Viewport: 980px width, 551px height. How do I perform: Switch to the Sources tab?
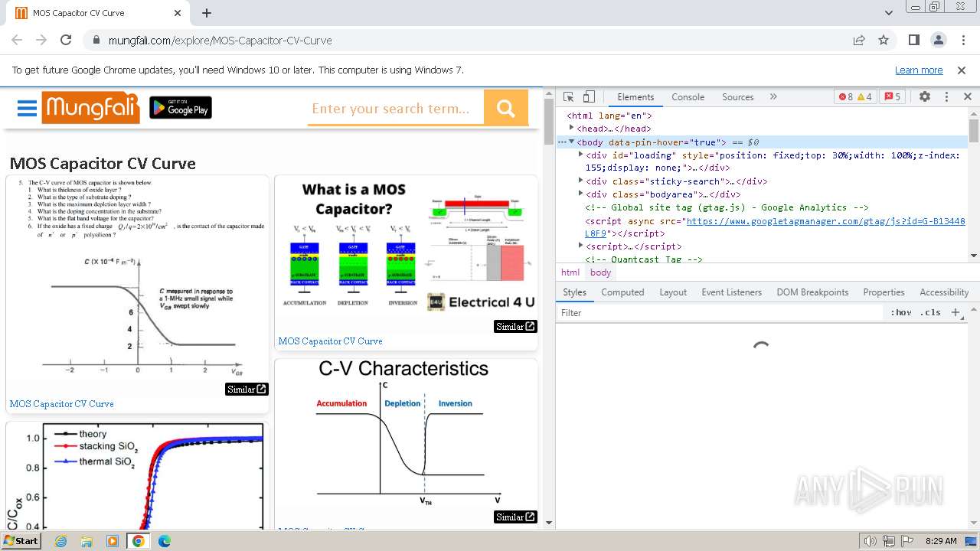(x=737, y=97)
